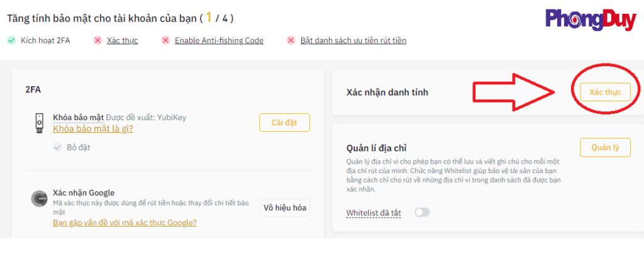This screenshot has width=644, height=253.
Task: Click the YubiKey security key icon
Action: tap(40, 123)
